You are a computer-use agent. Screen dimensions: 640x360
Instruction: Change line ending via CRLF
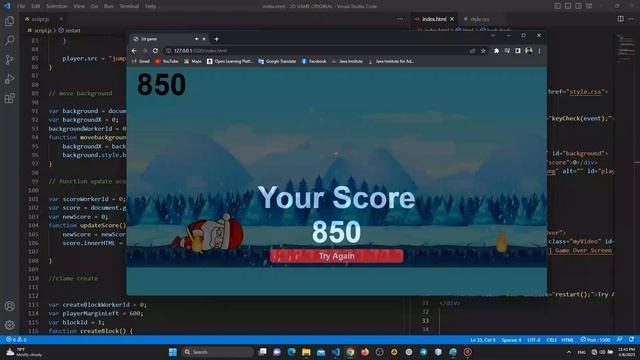pos(551,340)
